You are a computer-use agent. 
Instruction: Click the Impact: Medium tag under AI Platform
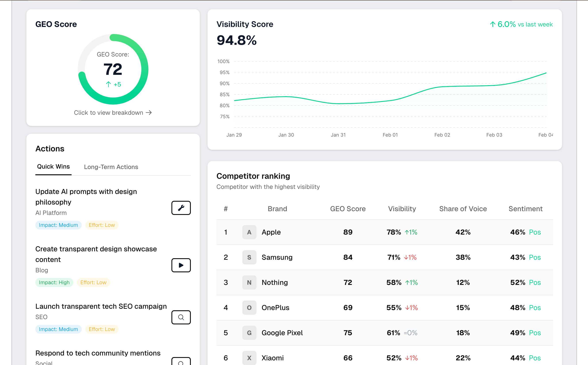pos(59,225)
